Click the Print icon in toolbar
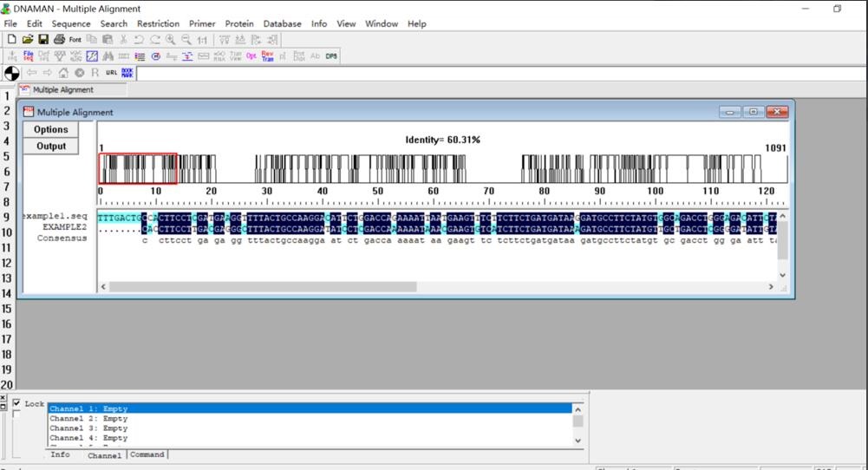Screen dimensions: 868x470 (x=59, y=40)
